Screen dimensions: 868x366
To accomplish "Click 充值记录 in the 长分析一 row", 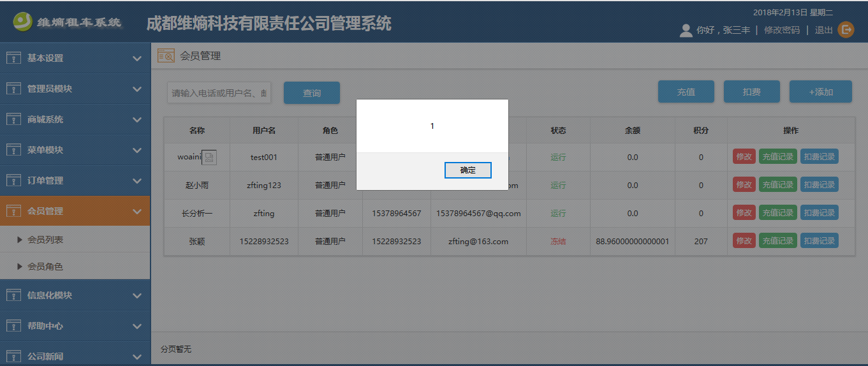I will (778, 212).
